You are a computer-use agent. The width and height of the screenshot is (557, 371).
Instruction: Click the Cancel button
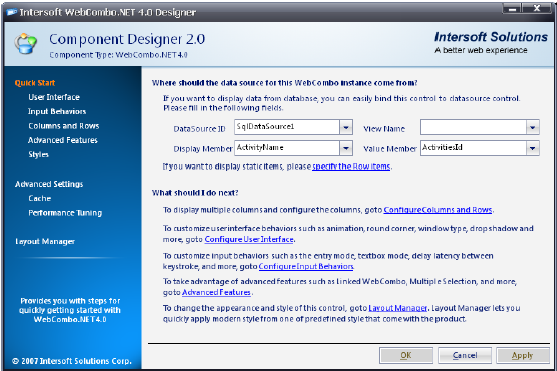point(465,355)
